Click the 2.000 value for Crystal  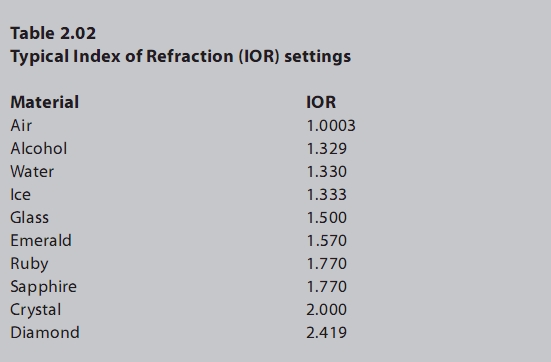tap(326, 310)
